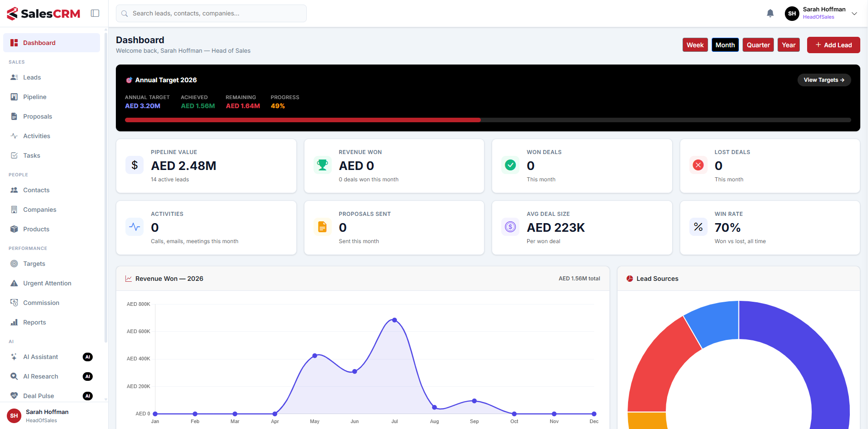Click the AI badge beside Deal Pulse
This screenshot has height=429, width=868.
click(88, 396)
